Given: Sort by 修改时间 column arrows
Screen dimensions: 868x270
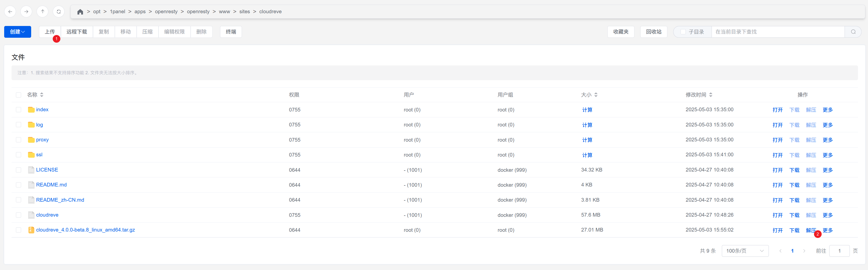Looking at the screenshot, I should coord(711,95).
